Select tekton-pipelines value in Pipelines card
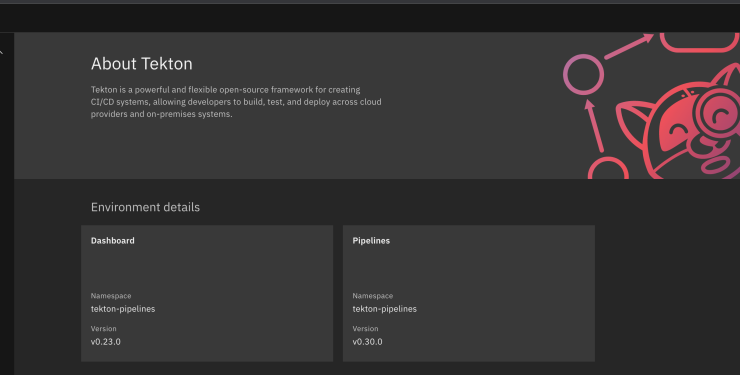The width and height of the screenshot is (740, 375). (x=385, y=309)
